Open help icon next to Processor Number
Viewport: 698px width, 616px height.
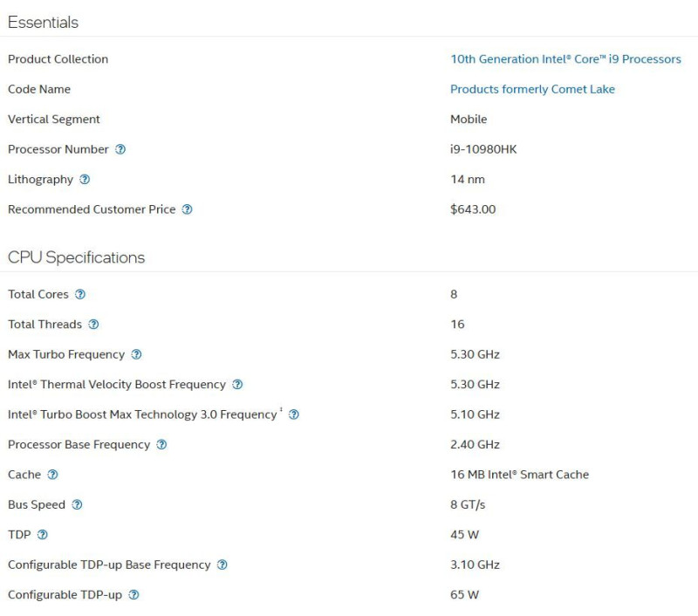(120, 149)
